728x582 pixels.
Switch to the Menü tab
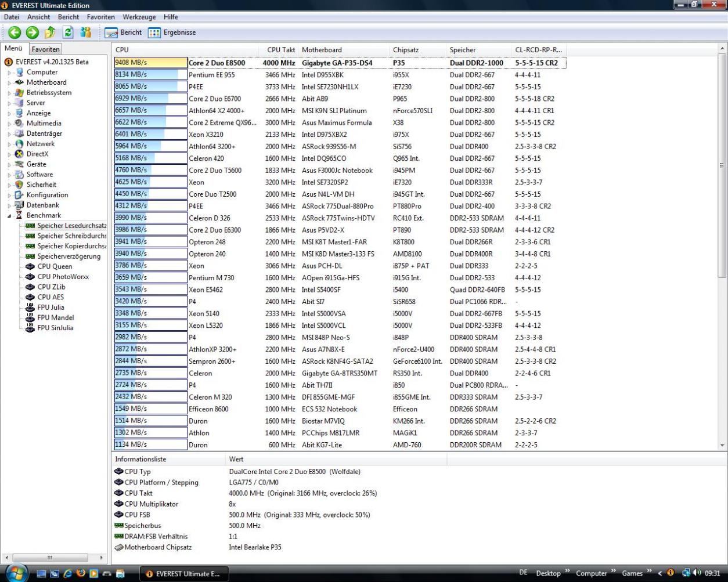pos(13,49)
